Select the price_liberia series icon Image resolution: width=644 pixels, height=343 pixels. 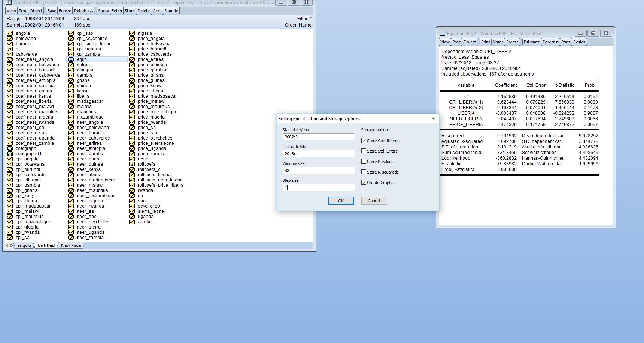(x=132, y=91)
